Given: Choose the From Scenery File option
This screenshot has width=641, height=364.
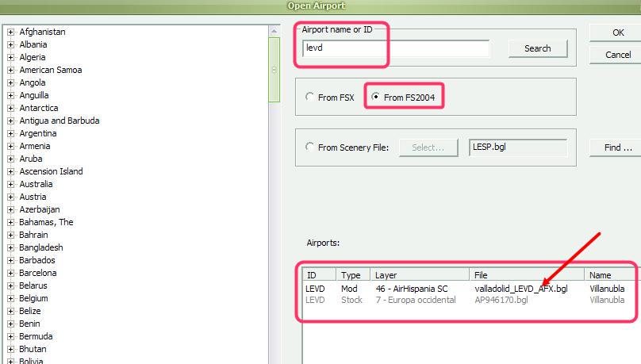Looking at the screenshot, I should tap(309, 148).
